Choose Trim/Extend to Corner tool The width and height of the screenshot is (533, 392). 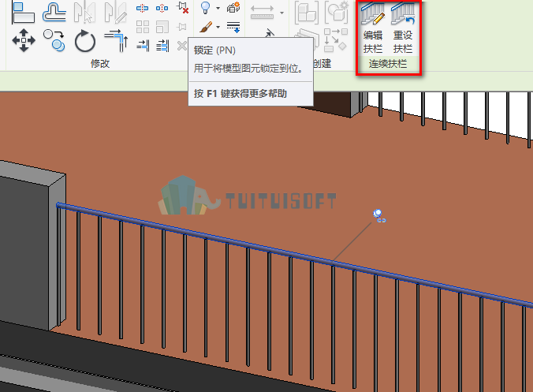116,40
